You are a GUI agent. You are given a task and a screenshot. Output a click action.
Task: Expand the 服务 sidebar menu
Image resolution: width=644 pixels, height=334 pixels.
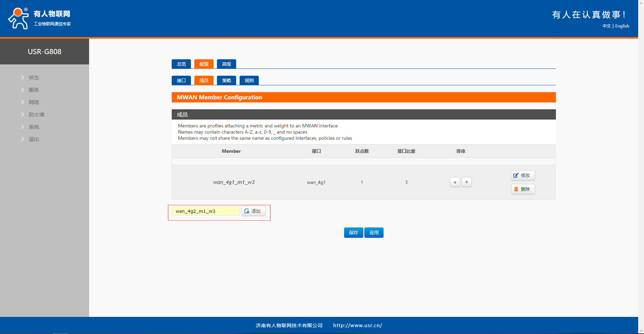pyautogui.click(x=34, y=90)
